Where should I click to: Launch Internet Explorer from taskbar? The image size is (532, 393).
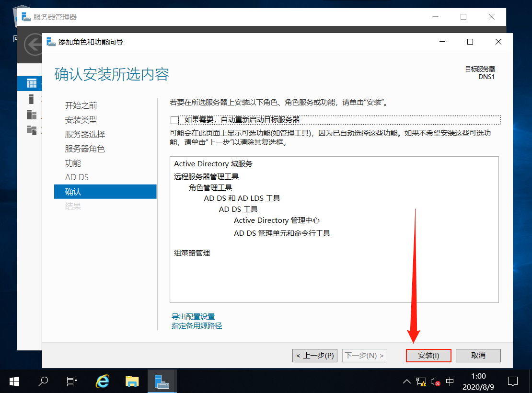pyautogui.click(x=103, y=381)
